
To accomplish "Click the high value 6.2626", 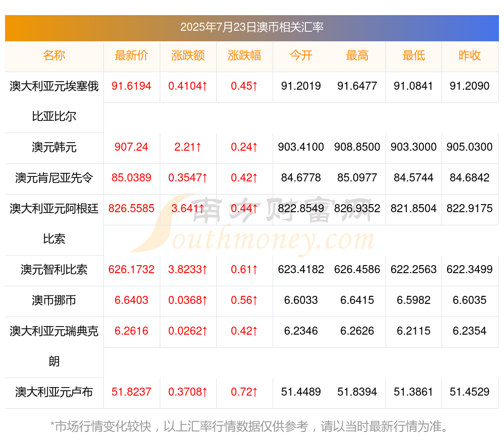I will click(x=357, y=331).
